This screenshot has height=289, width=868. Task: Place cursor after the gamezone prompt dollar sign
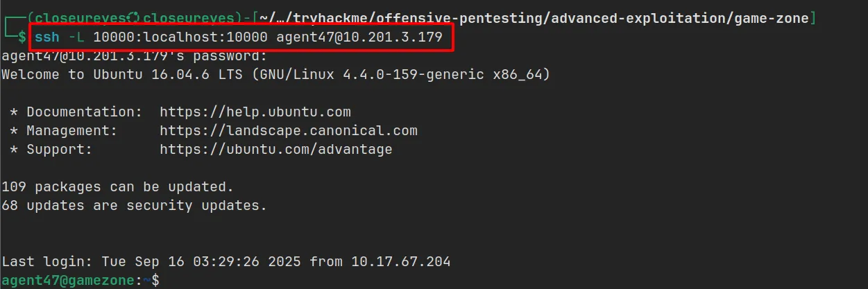pyautogui.click(x=164, y=280)
